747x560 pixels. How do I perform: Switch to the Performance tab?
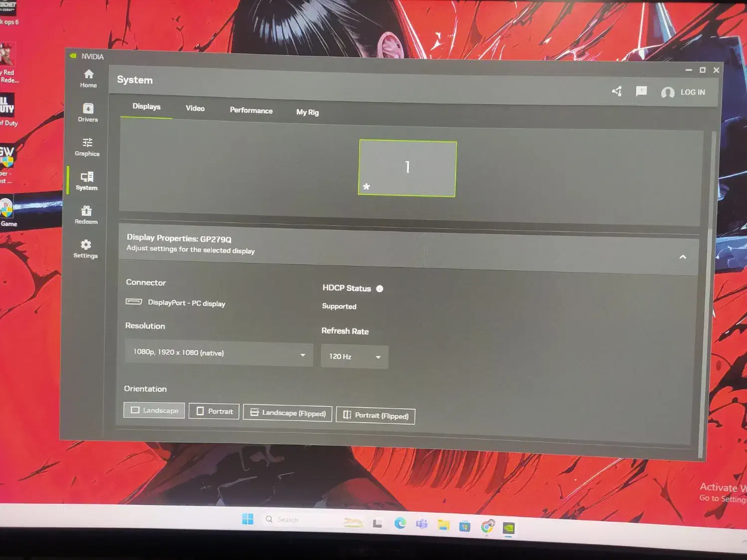(x=251, y=111)
